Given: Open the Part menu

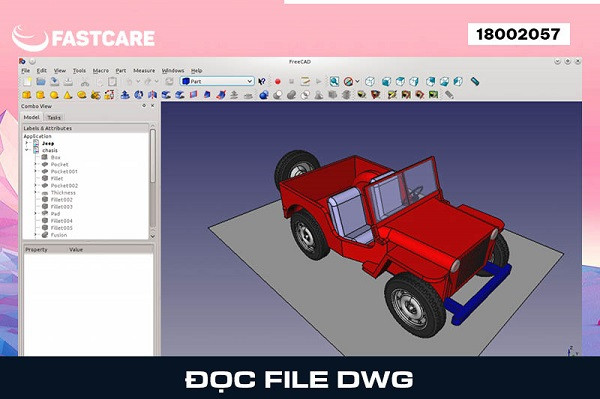Looking at the screenshot, I should (121, 71).
